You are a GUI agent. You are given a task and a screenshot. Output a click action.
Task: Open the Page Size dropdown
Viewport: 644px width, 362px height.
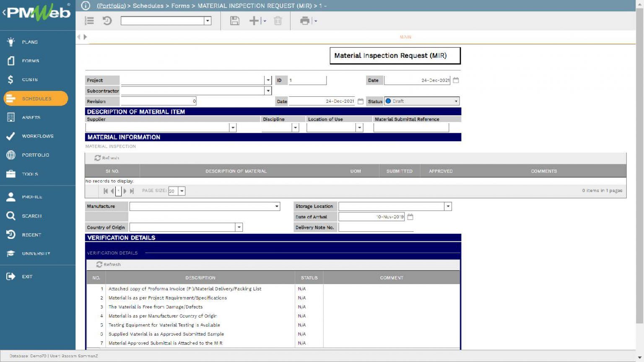[182, 191]
